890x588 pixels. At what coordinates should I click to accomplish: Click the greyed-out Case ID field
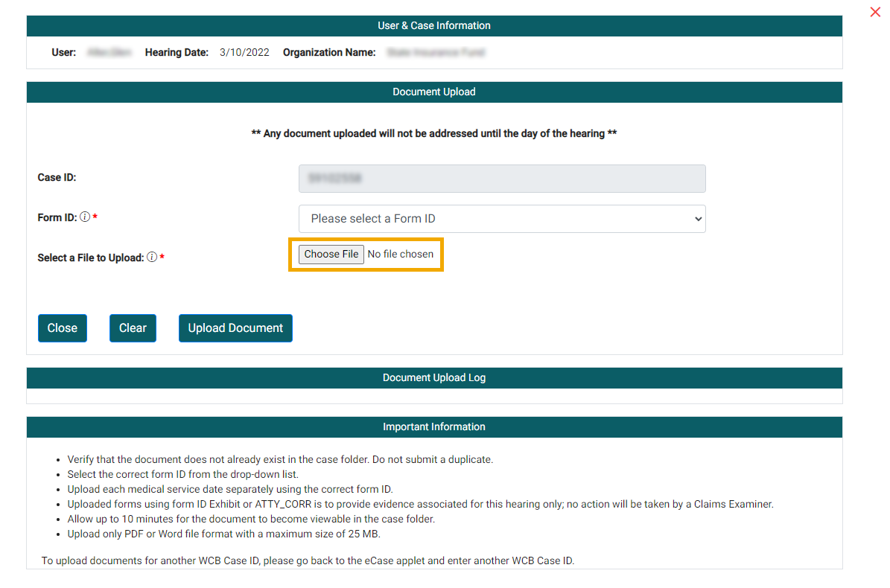(502, 179)
